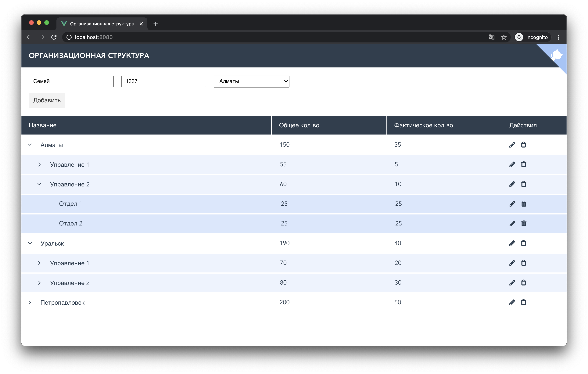The height and width of the screenshot is (374, 588).
Task: Delete the Петропавловск row with trash icon
Action: (523, 302)
